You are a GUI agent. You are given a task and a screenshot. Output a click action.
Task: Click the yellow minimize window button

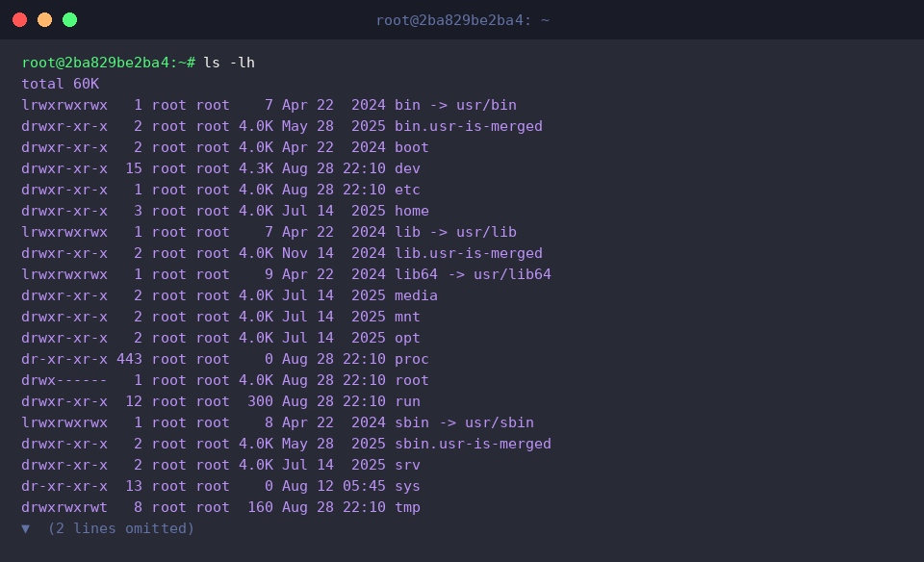45,20
